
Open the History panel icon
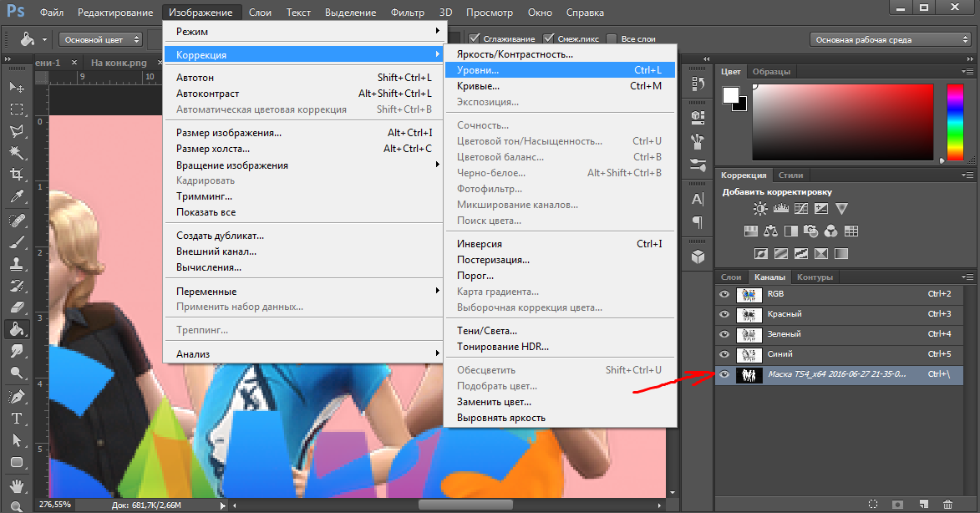tap(698, 84)
